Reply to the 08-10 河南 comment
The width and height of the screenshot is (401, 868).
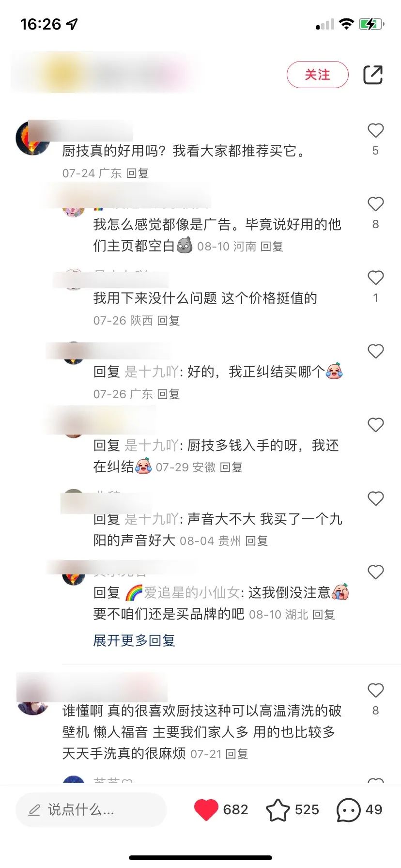272,247
